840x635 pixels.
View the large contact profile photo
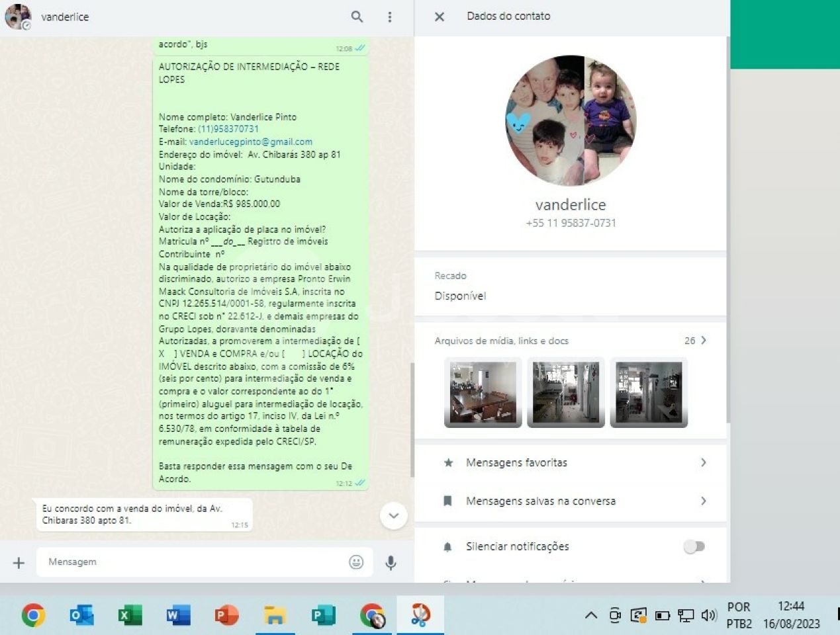(x=571, y=120)
